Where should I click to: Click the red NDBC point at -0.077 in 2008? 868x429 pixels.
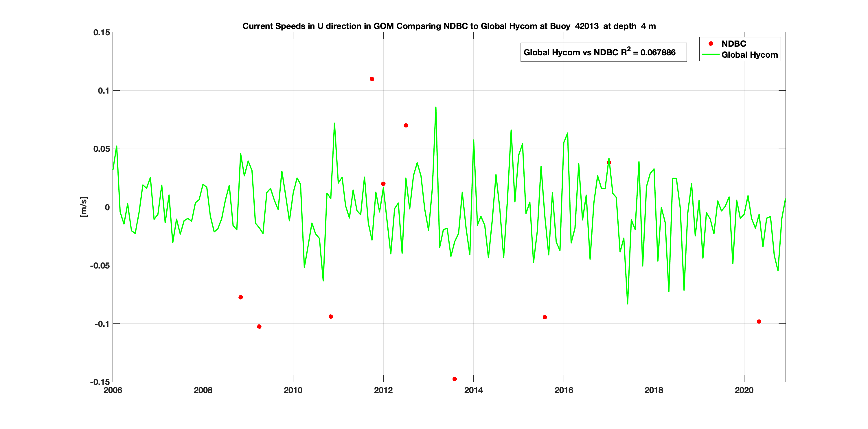click(241, 297)
